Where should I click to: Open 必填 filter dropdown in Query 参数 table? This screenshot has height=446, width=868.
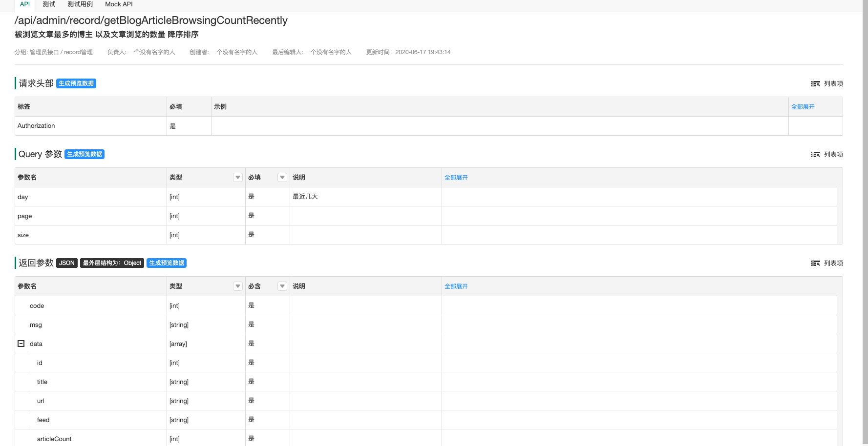tap(282, 178)
